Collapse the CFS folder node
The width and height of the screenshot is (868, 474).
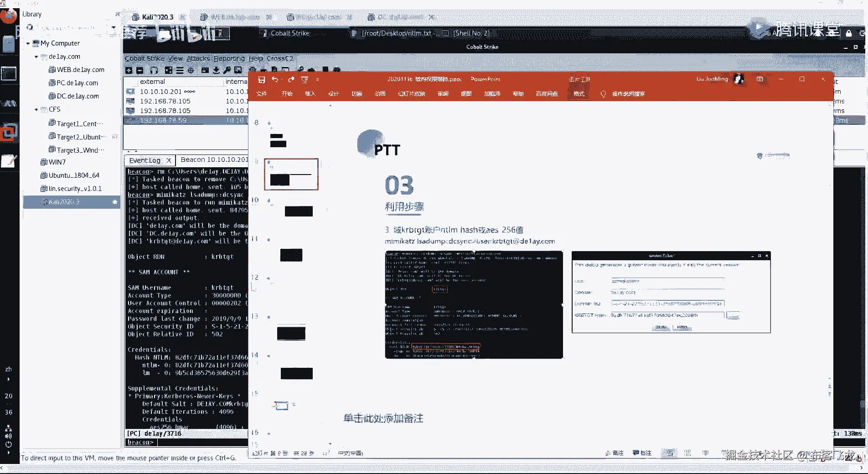click(x=36, y=110)
